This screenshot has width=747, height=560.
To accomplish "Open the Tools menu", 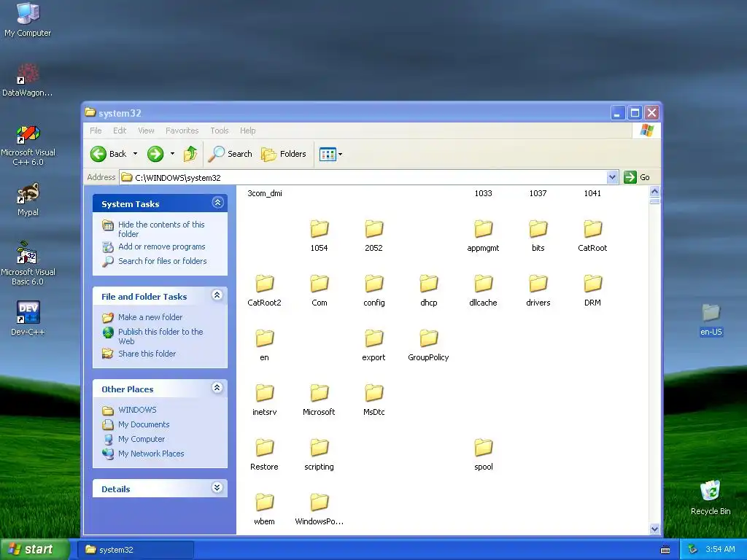I will click(219, 131).
